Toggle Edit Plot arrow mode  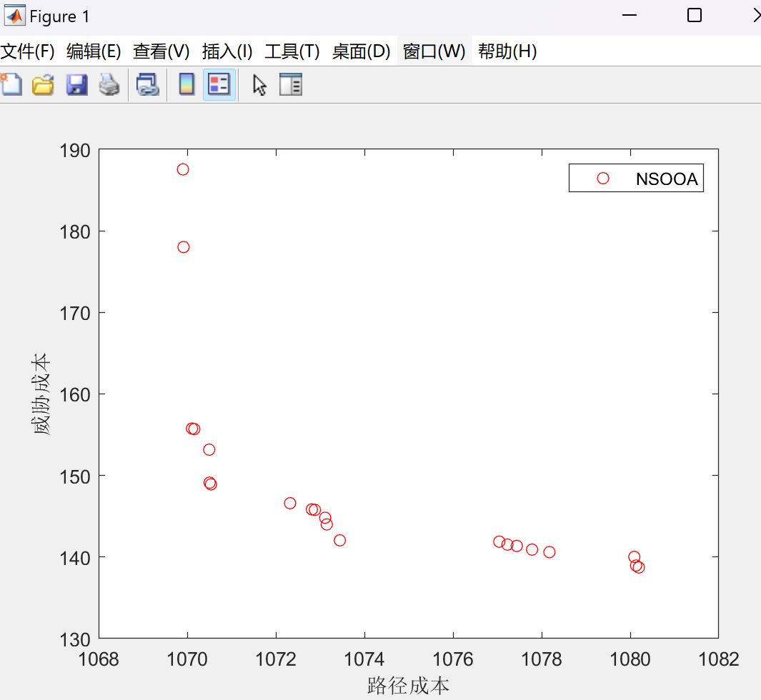pos(259,84)
